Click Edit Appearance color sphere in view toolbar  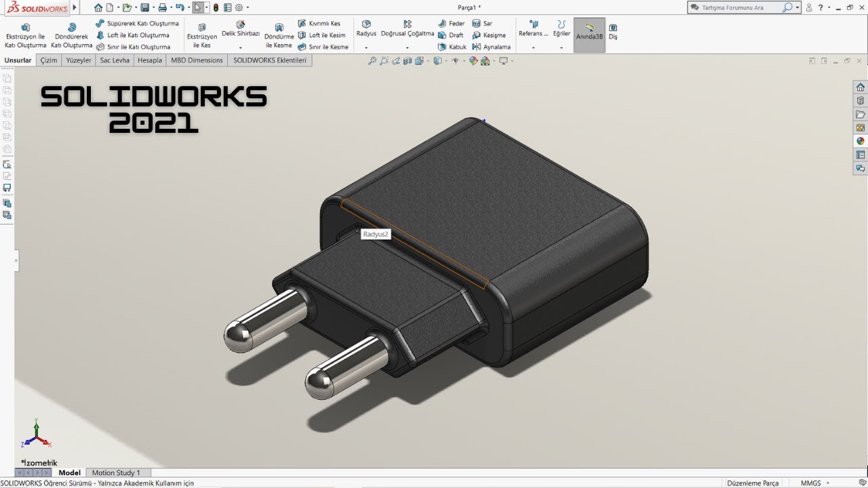coord(474,61)
